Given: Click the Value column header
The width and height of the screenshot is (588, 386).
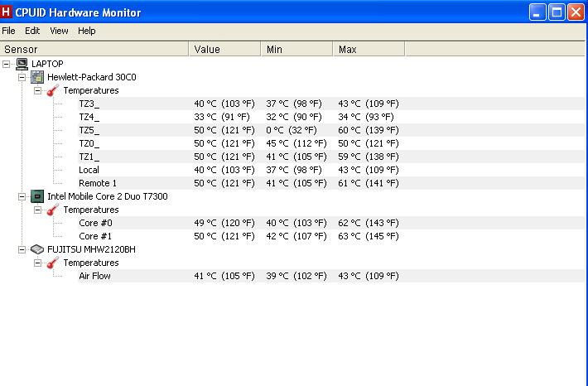Looking at the screenshot, I should click(224, 49).
